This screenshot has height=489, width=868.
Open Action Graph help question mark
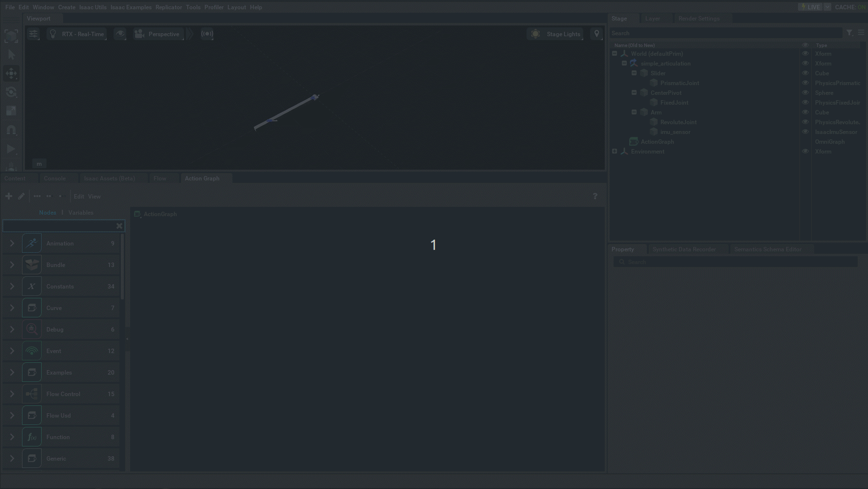(595, 196)
